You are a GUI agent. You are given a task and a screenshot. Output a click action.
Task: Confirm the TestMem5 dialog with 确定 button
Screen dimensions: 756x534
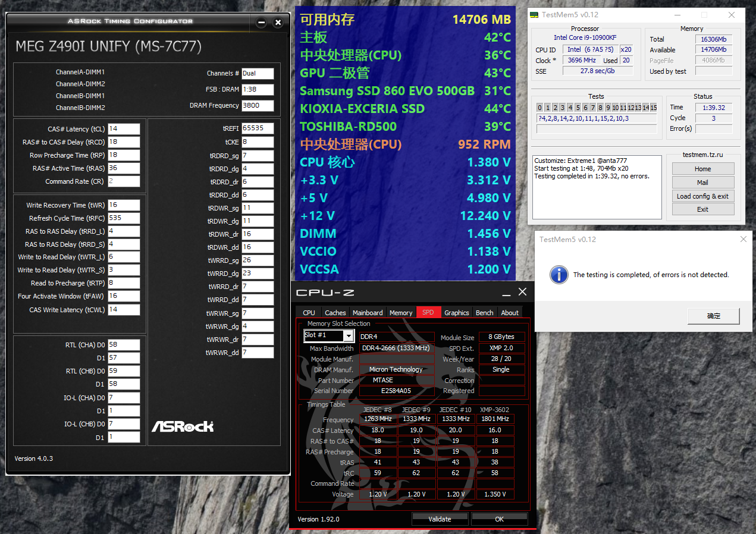(x=714, y=316)
